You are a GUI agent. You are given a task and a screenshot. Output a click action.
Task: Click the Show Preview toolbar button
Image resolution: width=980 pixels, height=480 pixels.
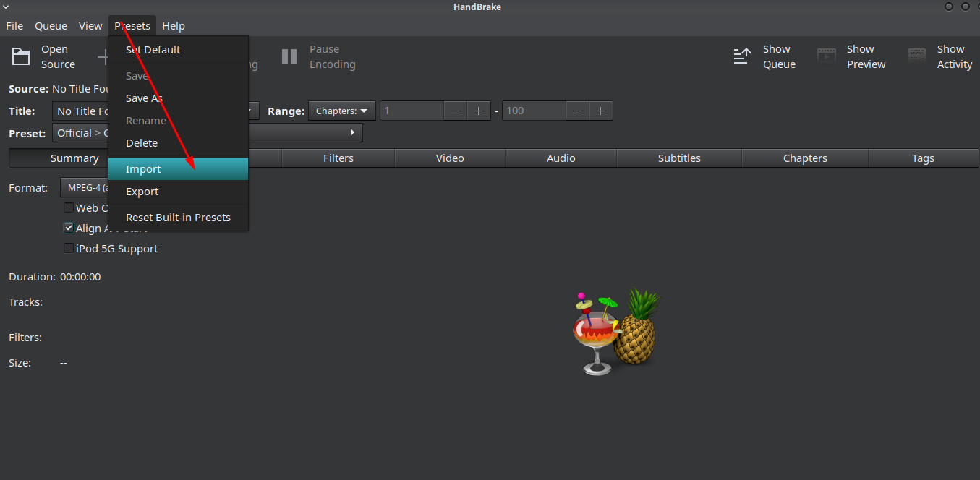(851, 56)
